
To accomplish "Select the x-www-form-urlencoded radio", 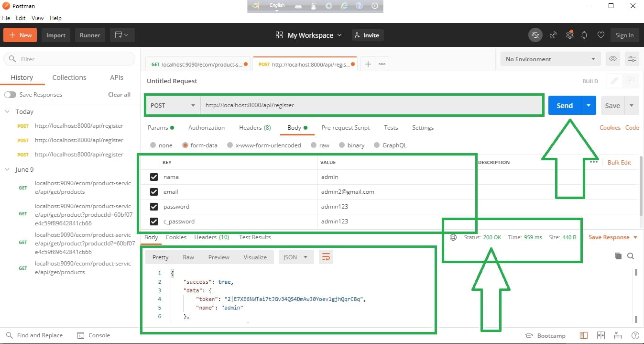I will pos(230,145).
